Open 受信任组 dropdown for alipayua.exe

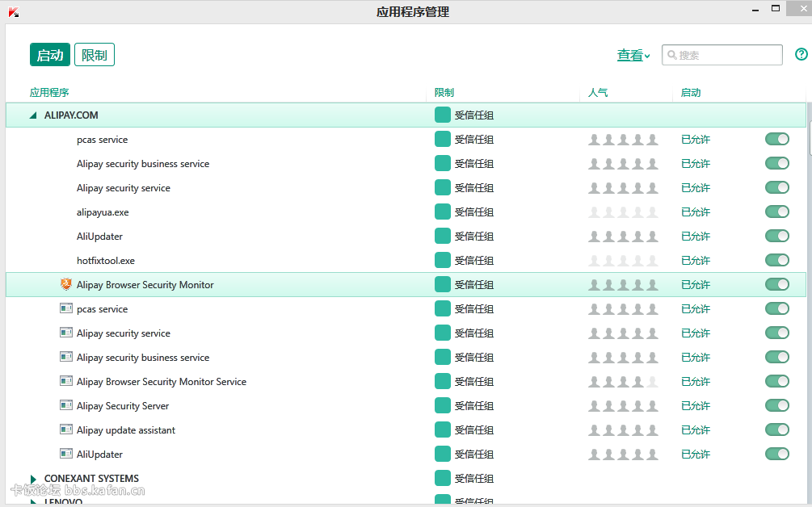tap(473, 212)
